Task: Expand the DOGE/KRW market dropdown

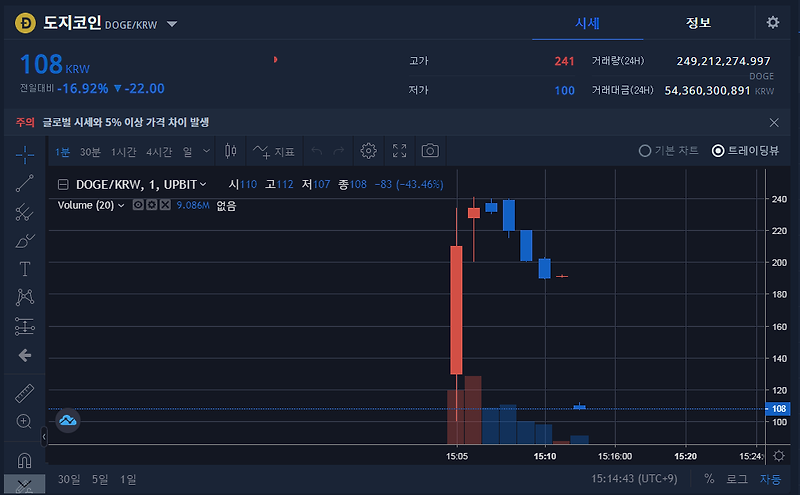Action: 172,24
